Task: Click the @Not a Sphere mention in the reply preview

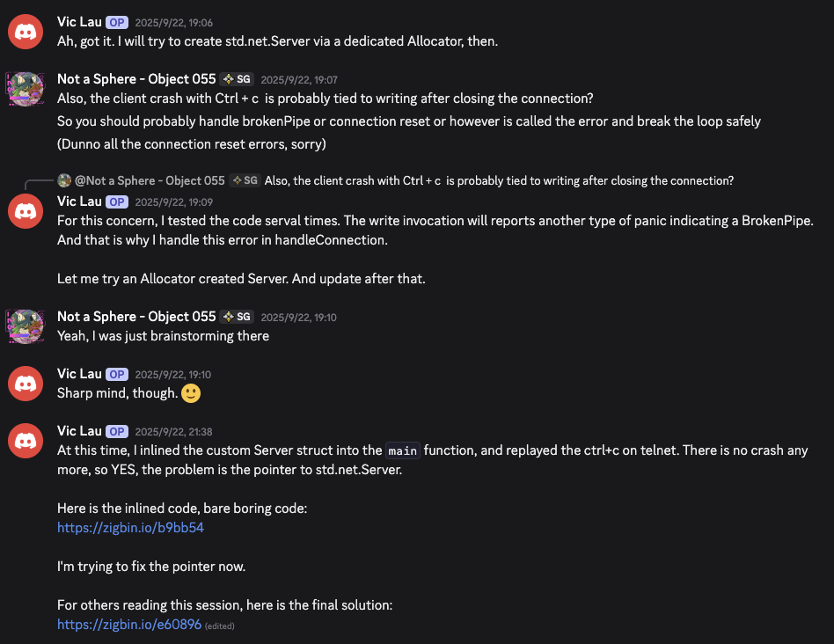Action: point(150,180)
